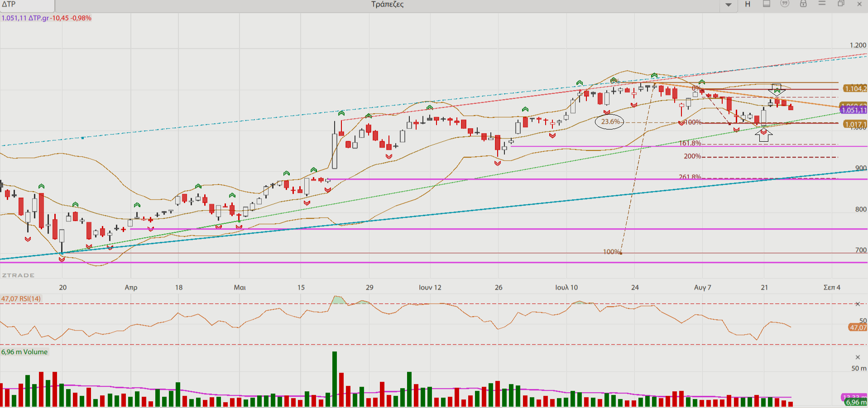Click the RSI(14) indicator label

[x=21, y=299]
